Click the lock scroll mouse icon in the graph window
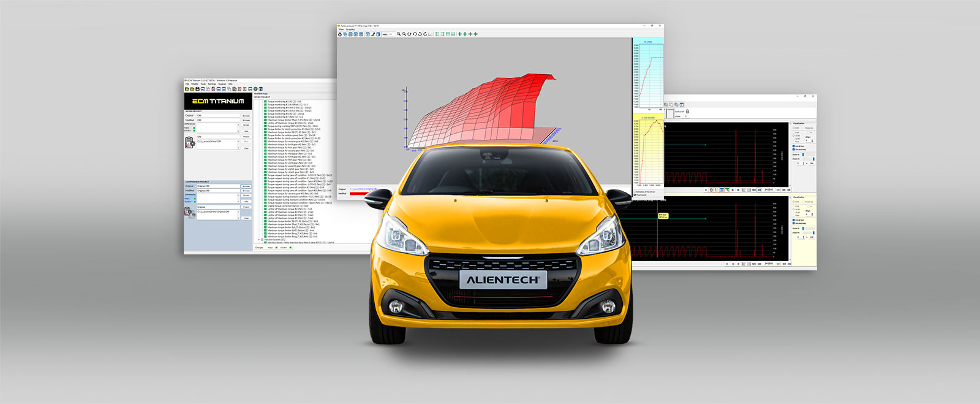This screenshot has width=980, height=404. click(687, 112)
